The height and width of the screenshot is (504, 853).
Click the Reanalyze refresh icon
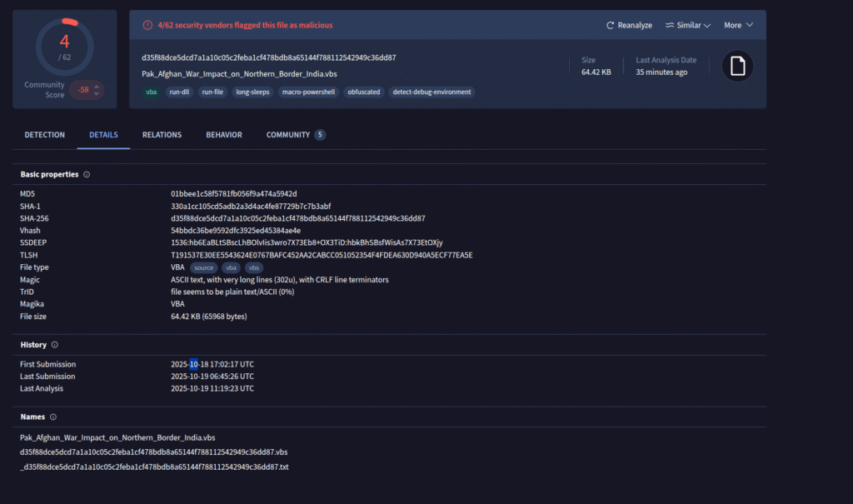pyautogui.click(x=610, y=25)
